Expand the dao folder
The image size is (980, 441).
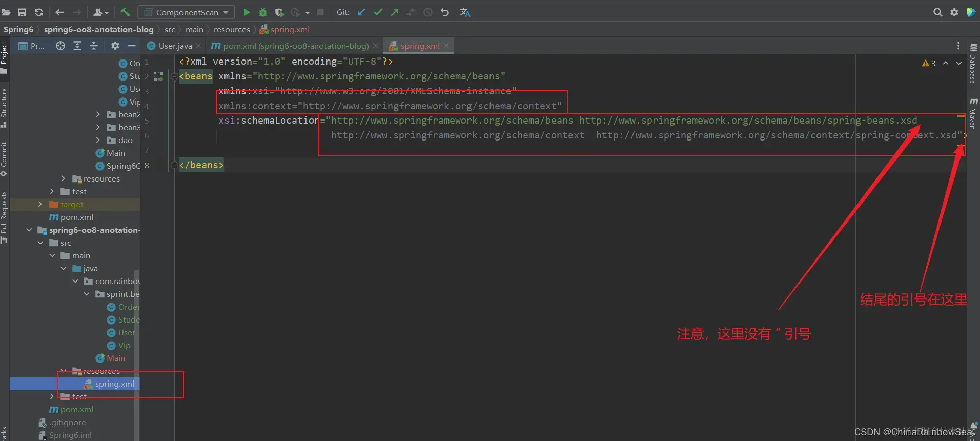[x=98, y=140]
